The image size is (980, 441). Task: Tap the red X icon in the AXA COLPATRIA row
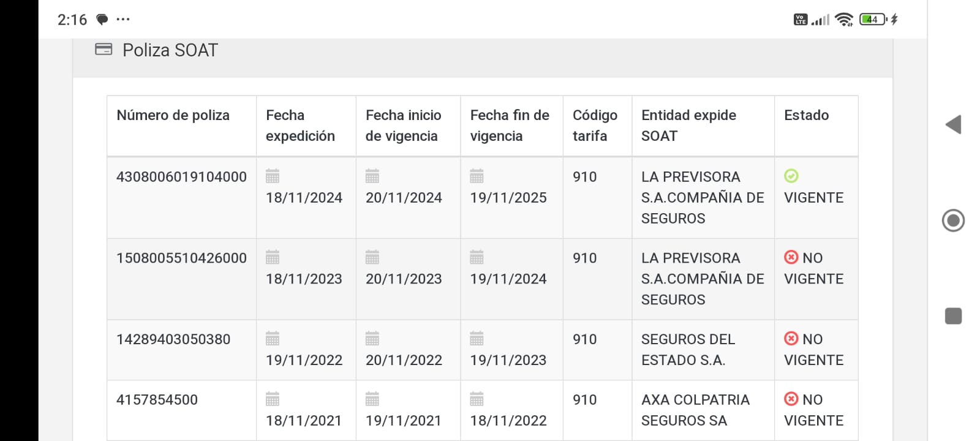click(791, 399)
